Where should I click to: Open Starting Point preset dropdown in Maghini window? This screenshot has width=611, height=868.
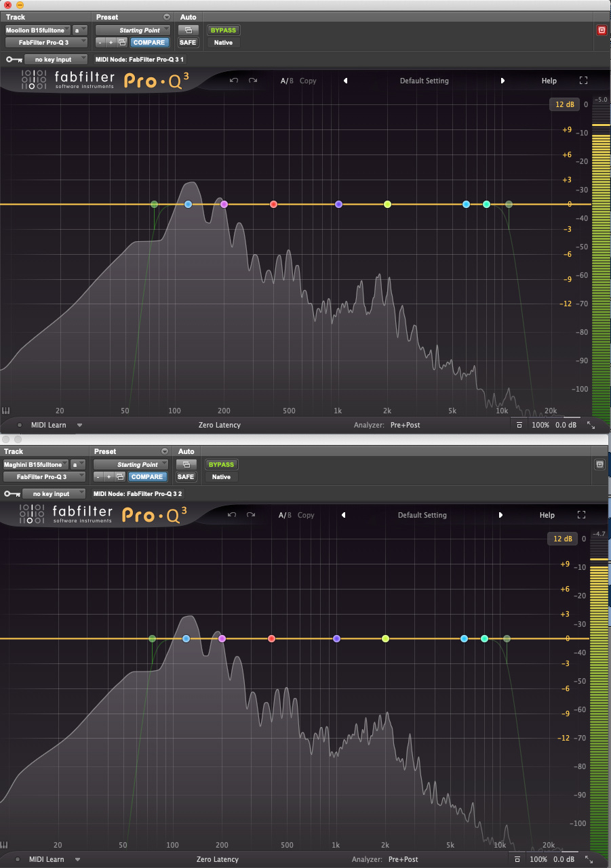click(132, 464)
